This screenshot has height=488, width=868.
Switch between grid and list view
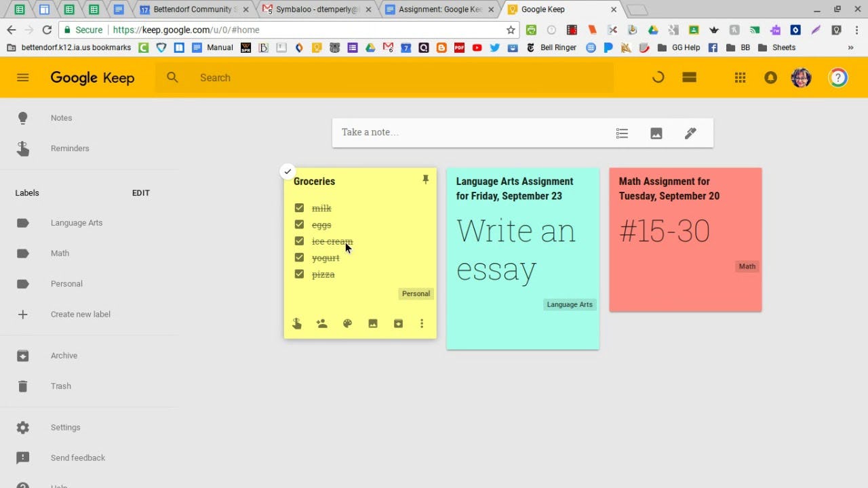click(689, 77)
